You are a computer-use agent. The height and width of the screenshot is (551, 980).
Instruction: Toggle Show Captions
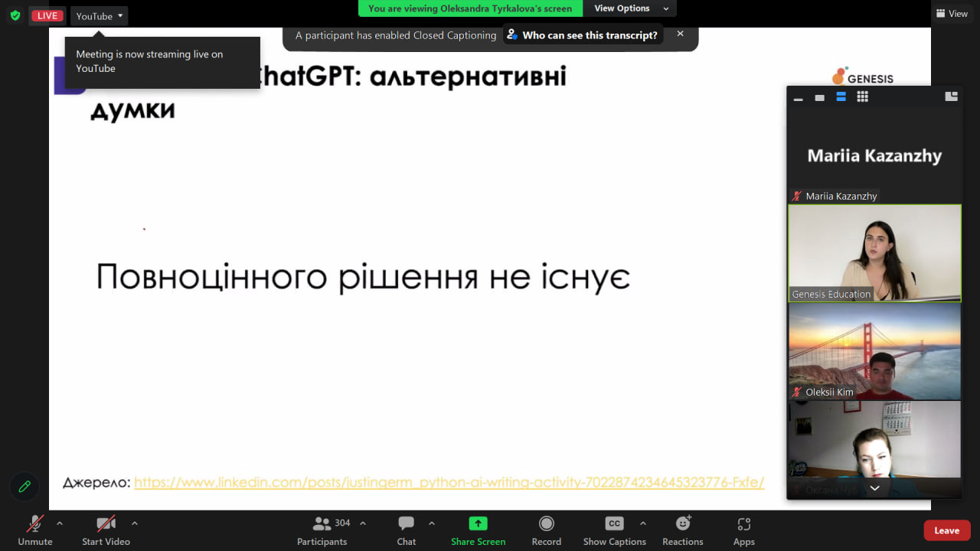(x=615, y=530)
